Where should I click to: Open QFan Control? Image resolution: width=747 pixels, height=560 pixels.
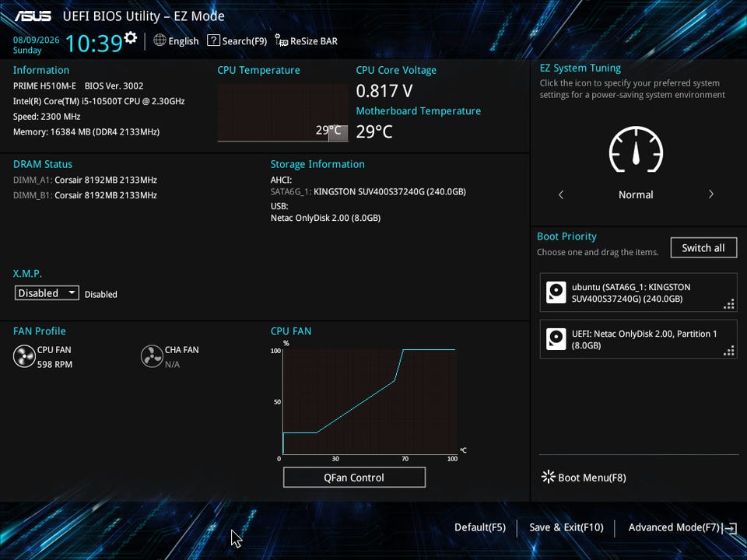(354, 477)
